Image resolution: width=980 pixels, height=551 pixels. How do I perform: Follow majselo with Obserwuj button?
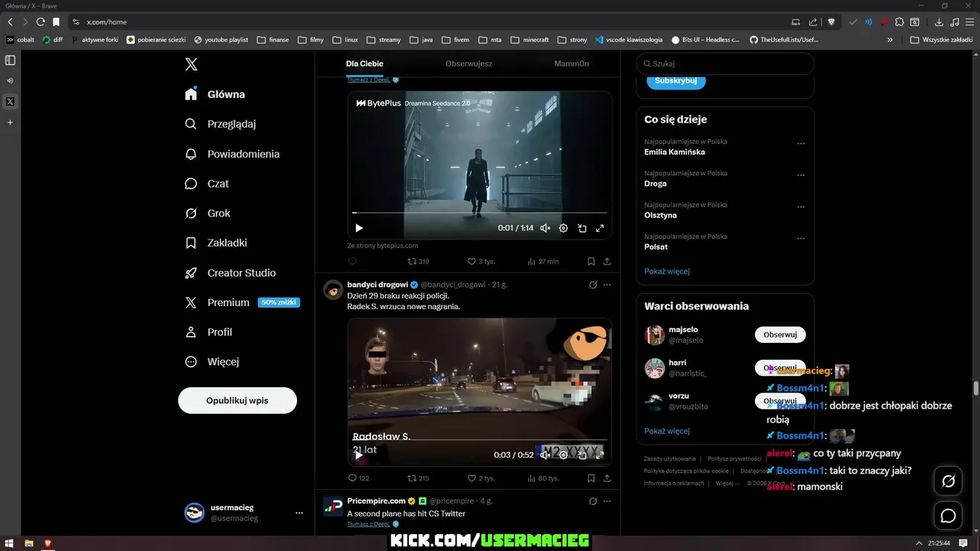pyautogui.click(x=780, y=334)
